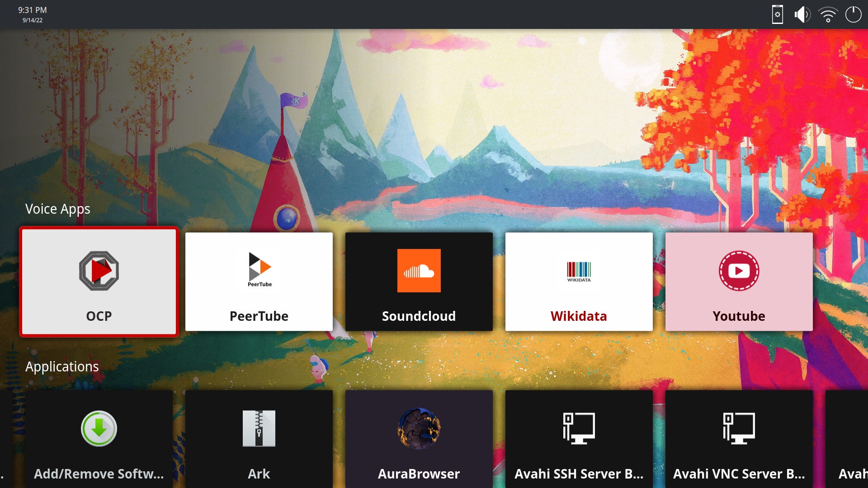868x488 pixels.
Task: Launch the Ark archive application
Action: click(x=259, y=438)
